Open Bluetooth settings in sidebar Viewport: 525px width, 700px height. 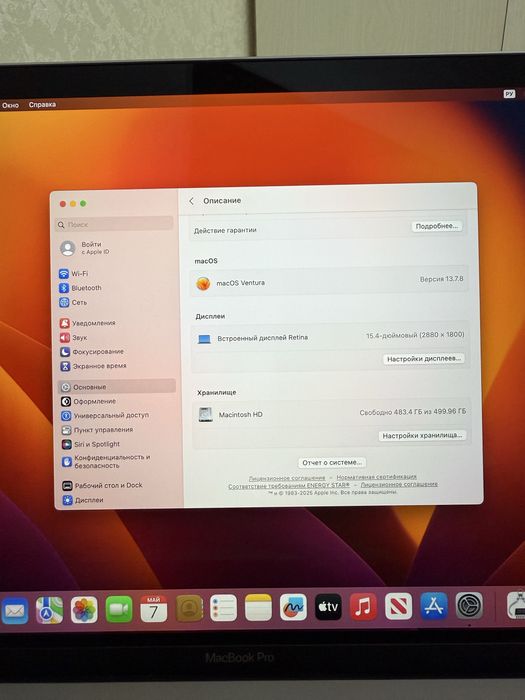click(x=80, y=288)
